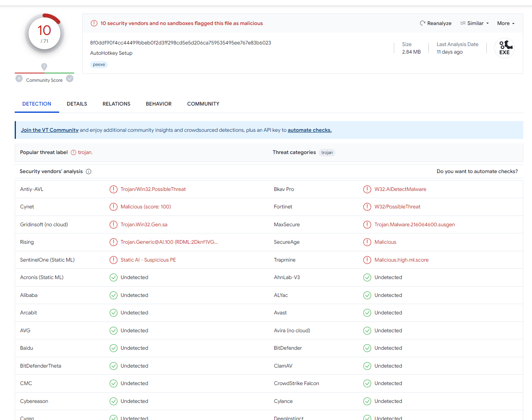Click the exclamation icon next to Cynet's result
Viewport: 532px width, 420px height.
pos(114,206)
